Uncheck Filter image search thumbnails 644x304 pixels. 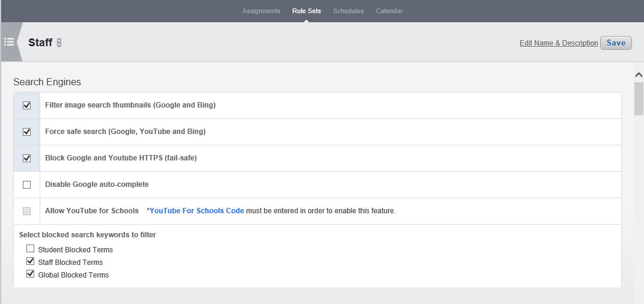(26, 105)
